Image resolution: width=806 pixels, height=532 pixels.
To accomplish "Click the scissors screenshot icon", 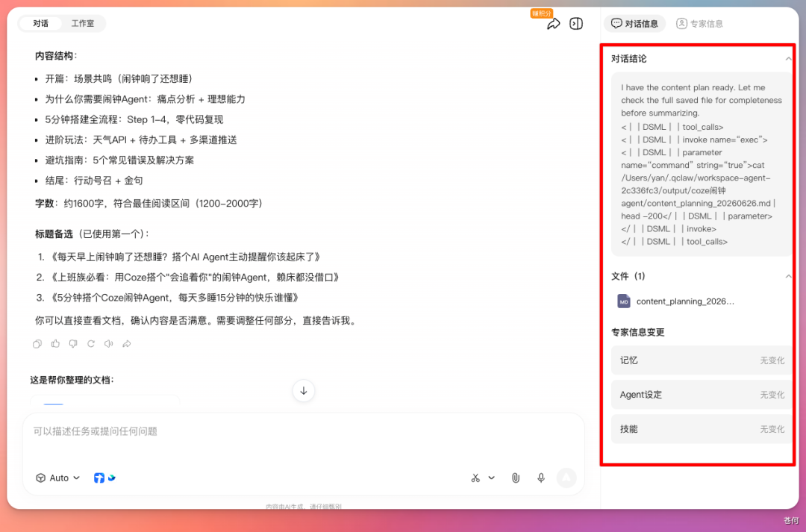I will 475,478.
